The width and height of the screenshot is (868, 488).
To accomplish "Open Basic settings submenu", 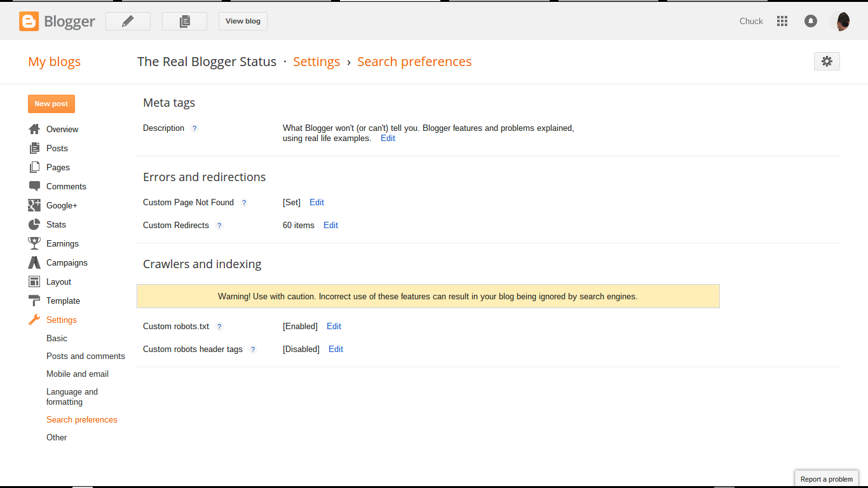I will coord(57,338).
